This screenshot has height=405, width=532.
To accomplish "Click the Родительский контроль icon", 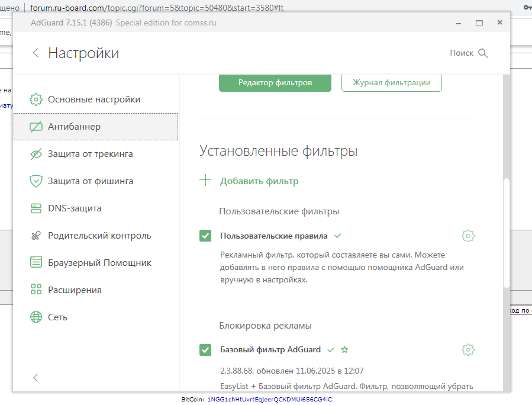I will 36,235.
